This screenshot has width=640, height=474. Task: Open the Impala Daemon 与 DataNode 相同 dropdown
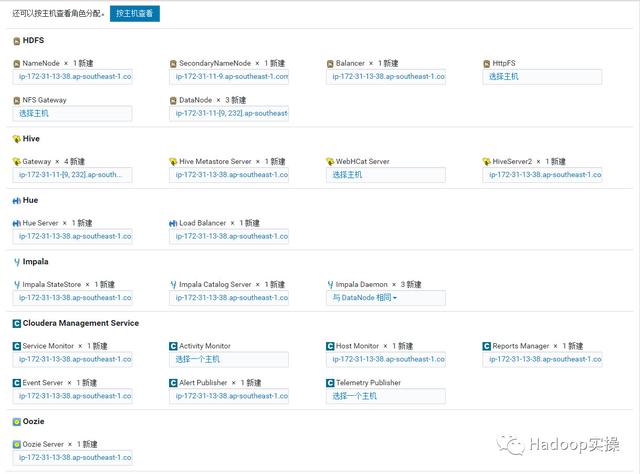point(386,298)
